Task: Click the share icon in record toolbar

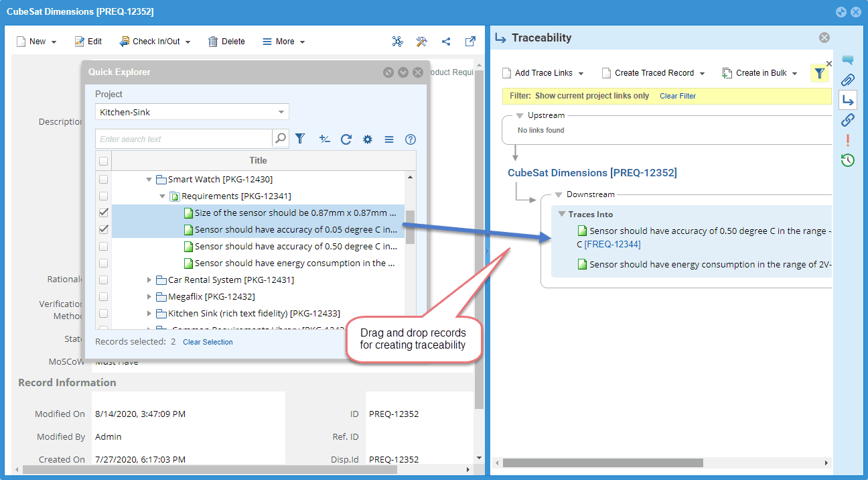Action: click(x=446, y=42)
